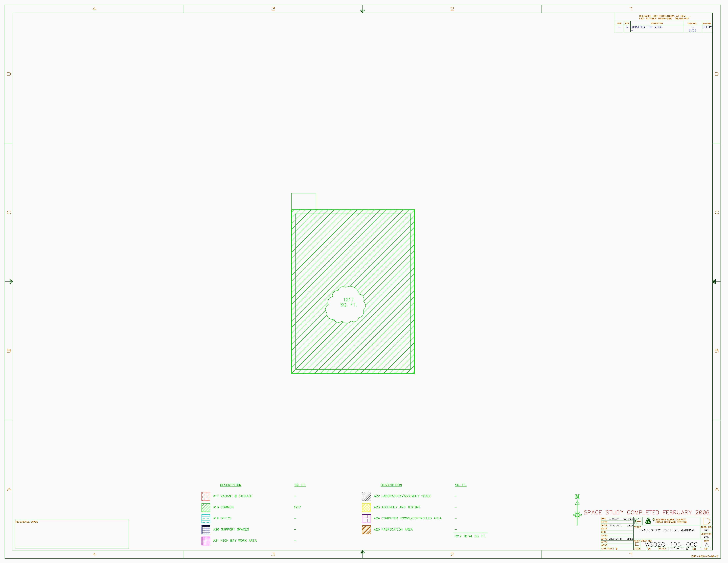Click the 1217 Total Sq. Ft. text

pos(470,536)
